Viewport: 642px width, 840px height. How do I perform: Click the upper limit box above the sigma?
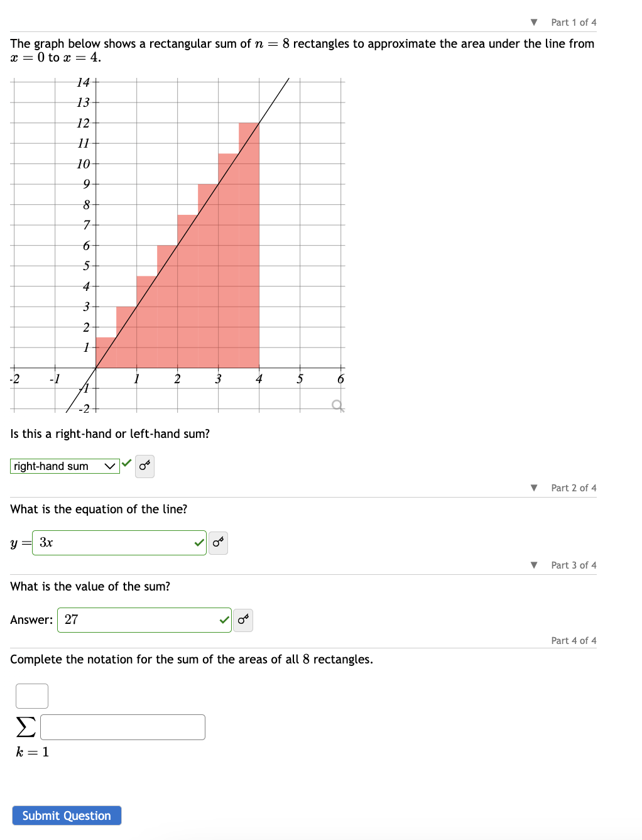(x=31, y=695)
